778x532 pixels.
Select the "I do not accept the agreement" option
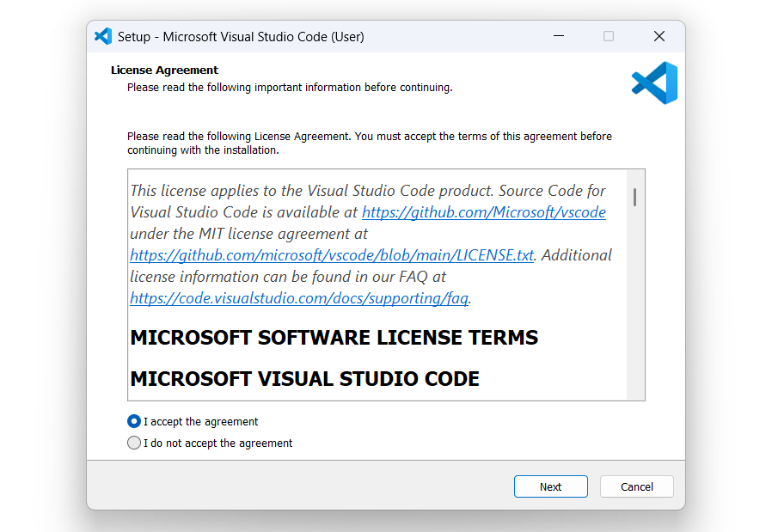134,443
